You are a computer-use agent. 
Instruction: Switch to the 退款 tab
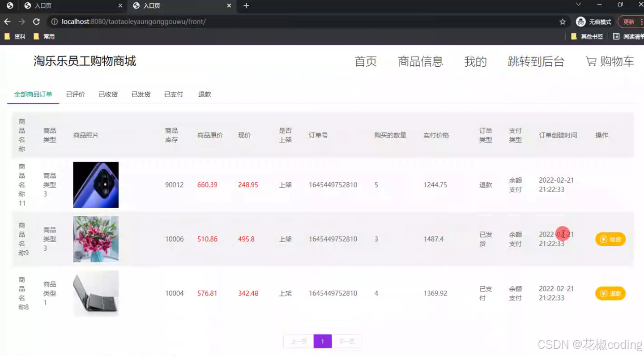[205, 94]
